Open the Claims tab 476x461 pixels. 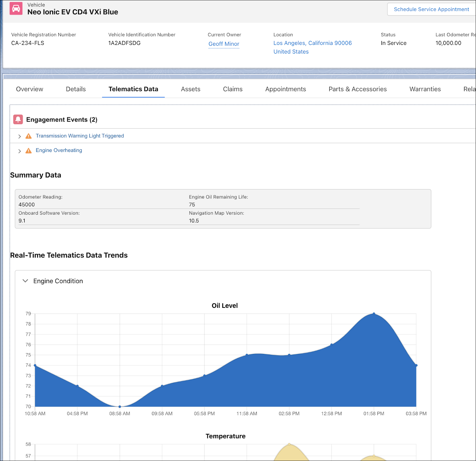click(x=233, y=89)
